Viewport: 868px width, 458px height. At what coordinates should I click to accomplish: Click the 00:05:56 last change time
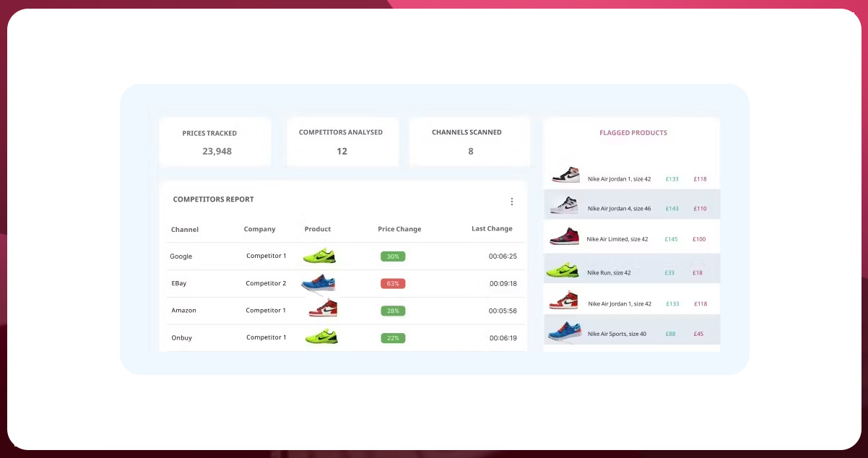[503, 311]
